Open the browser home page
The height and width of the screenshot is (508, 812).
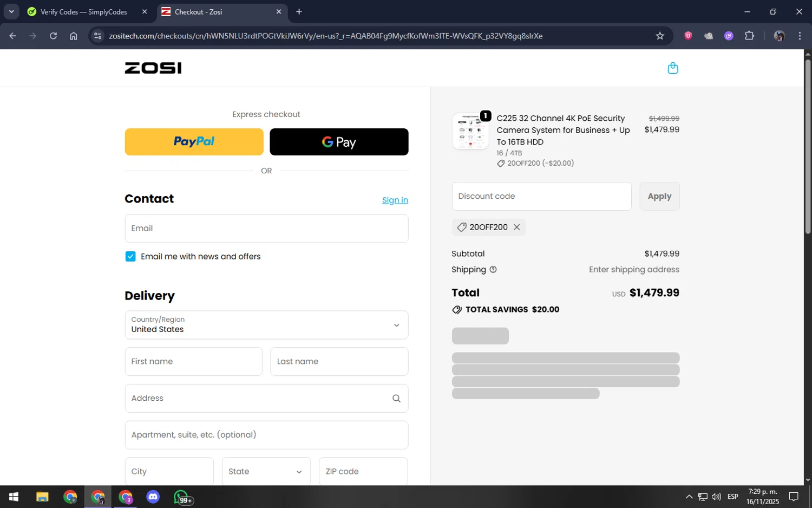74,36
